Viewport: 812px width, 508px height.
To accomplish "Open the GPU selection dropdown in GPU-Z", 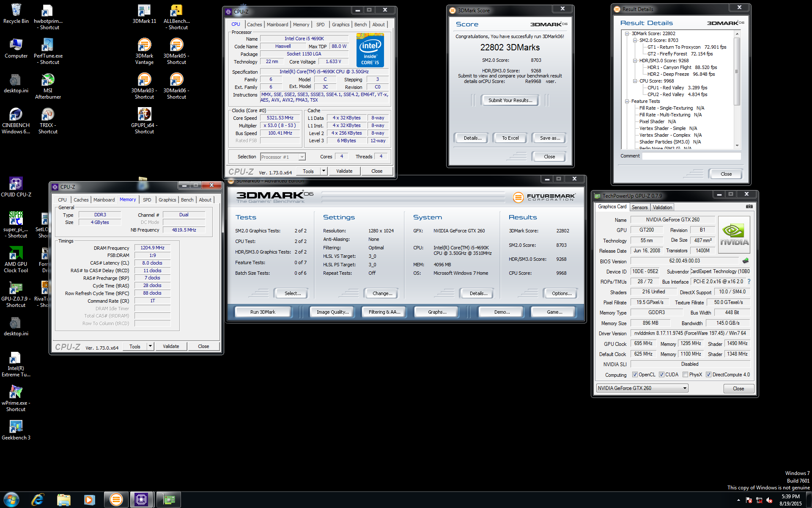I will pos(642,388).
